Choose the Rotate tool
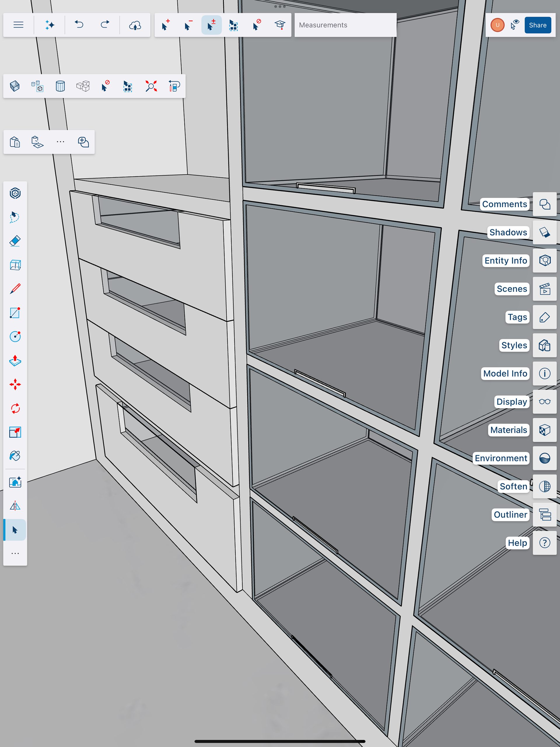This screenshot has height=747, width=560. click(15, 408)
